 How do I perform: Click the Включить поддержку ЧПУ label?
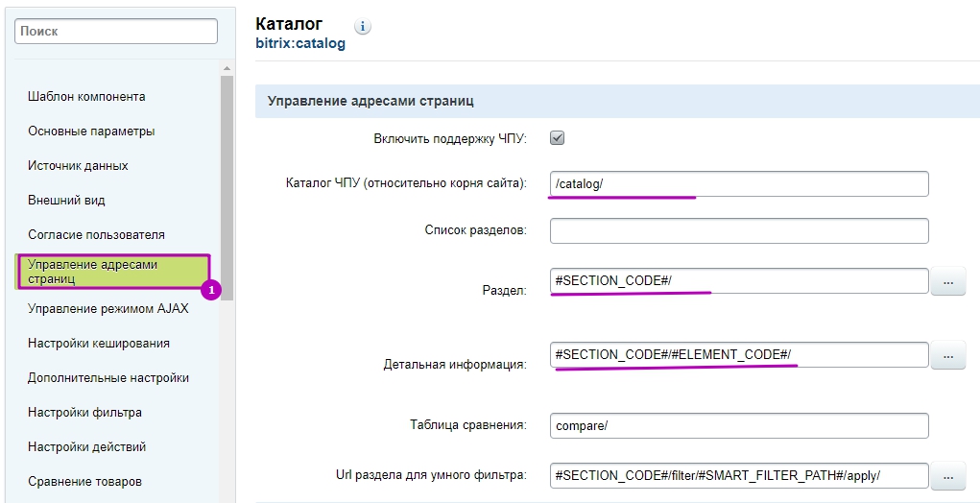coord(450,139)
